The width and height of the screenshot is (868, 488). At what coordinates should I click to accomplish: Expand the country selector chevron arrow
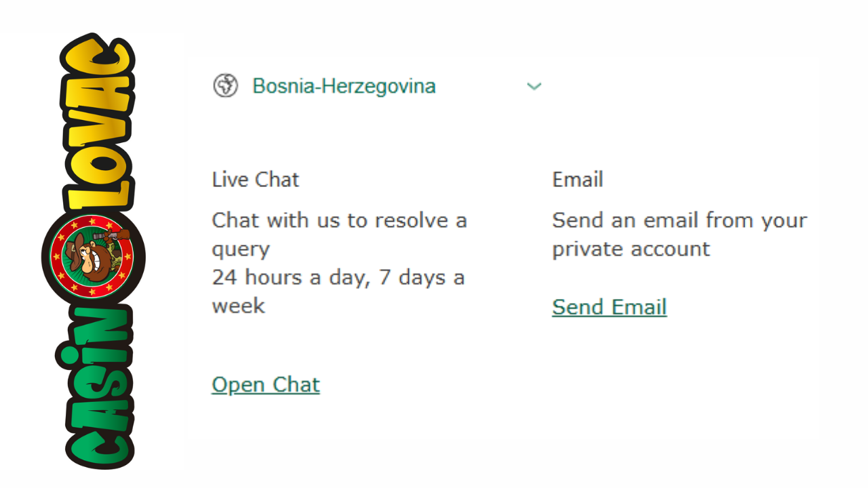coord(534,86)
